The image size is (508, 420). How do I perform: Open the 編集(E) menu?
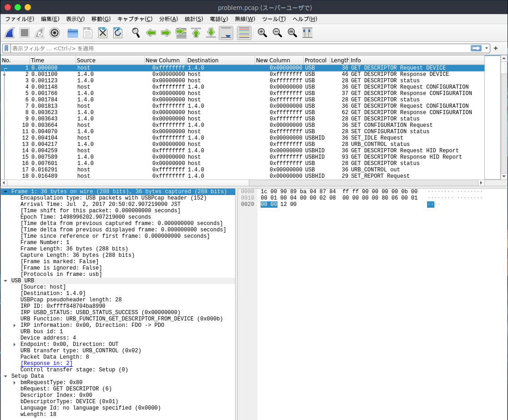click(x=50, y=19)
